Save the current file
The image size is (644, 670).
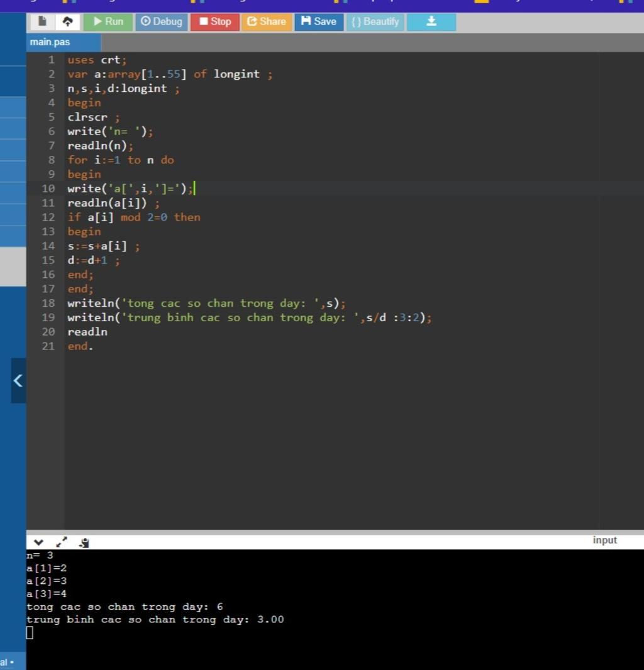click(x=319, y=21)
